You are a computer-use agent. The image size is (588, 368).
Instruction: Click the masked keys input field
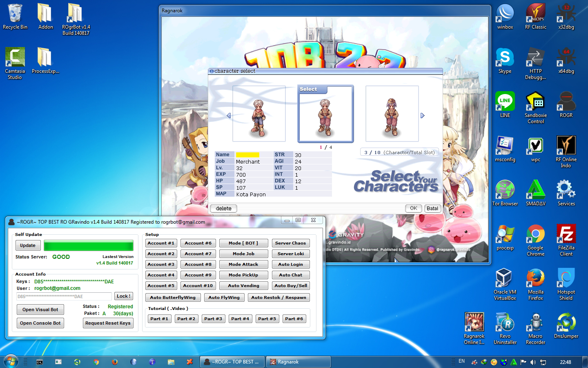point(64,296)
